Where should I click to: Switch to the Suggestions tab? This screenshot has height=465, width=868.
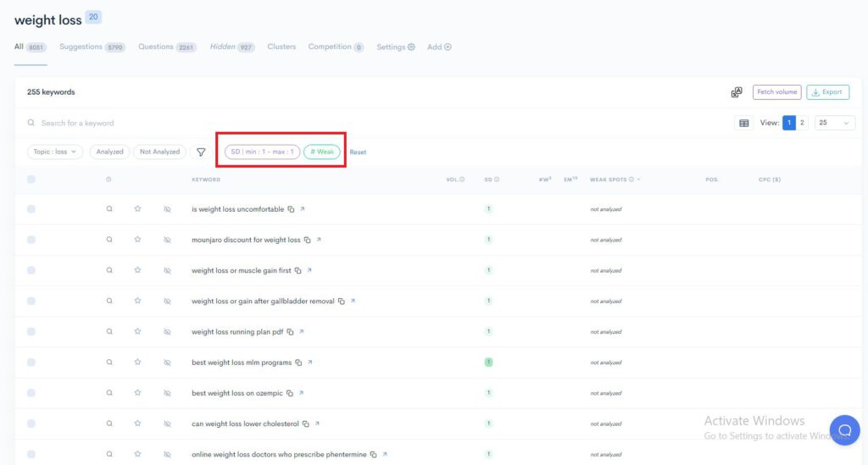click(x=92, y=47)
